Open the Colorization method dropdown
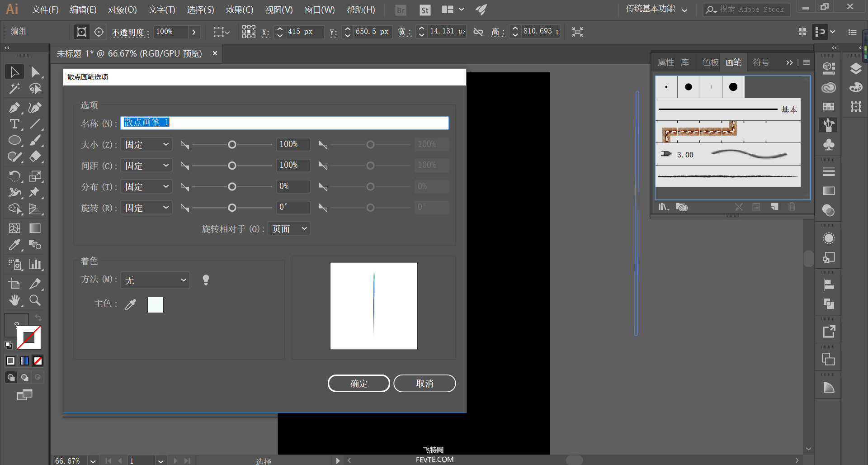Image resolution: width=868 pixels, height=465 pixels. (155, 280)
